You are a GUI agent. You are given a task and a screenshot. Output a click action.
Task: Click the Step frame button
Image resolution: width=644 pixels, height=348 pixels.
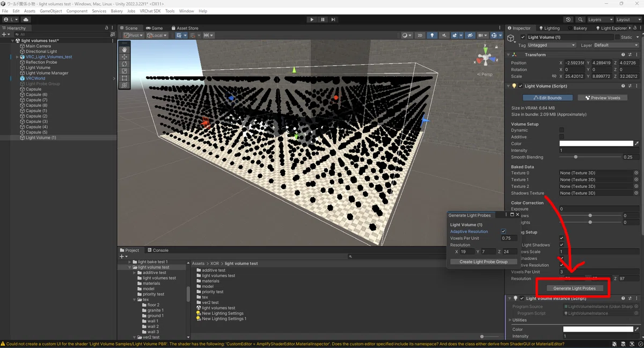tap(333, 19)
